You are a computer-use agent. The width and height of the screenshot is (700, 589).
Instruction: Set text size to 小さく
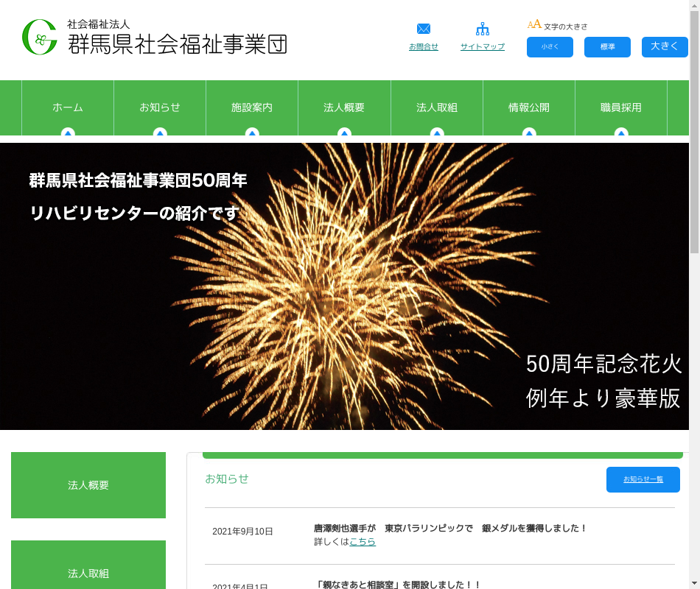coord(550,47)
